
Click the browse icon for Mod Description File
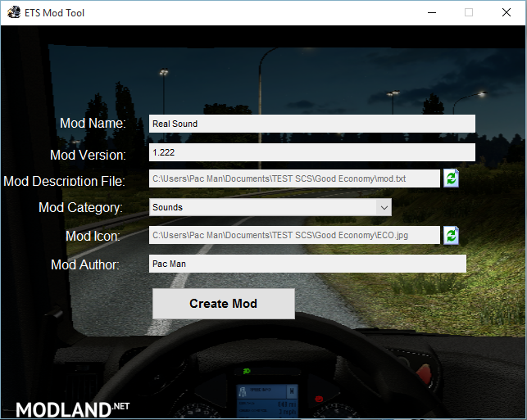tap(451, 178)
